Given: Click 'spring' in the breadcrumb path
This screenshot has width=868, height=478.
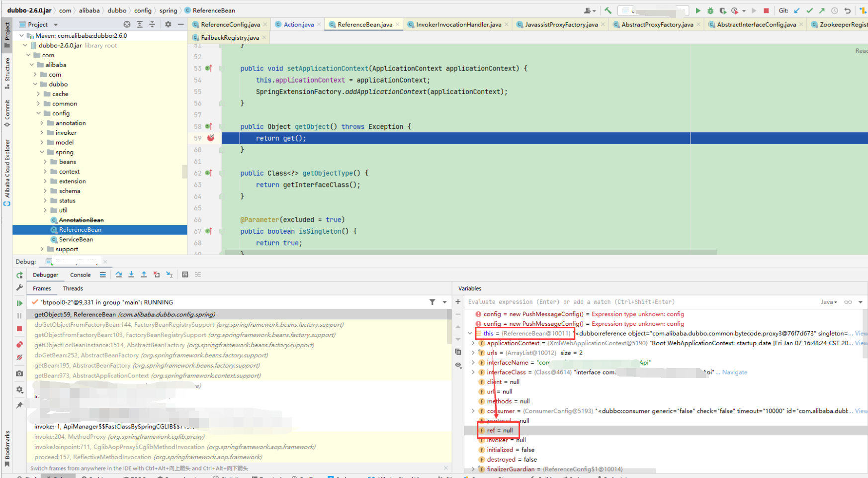Looking at the screenshot, I should coord(168,10).
